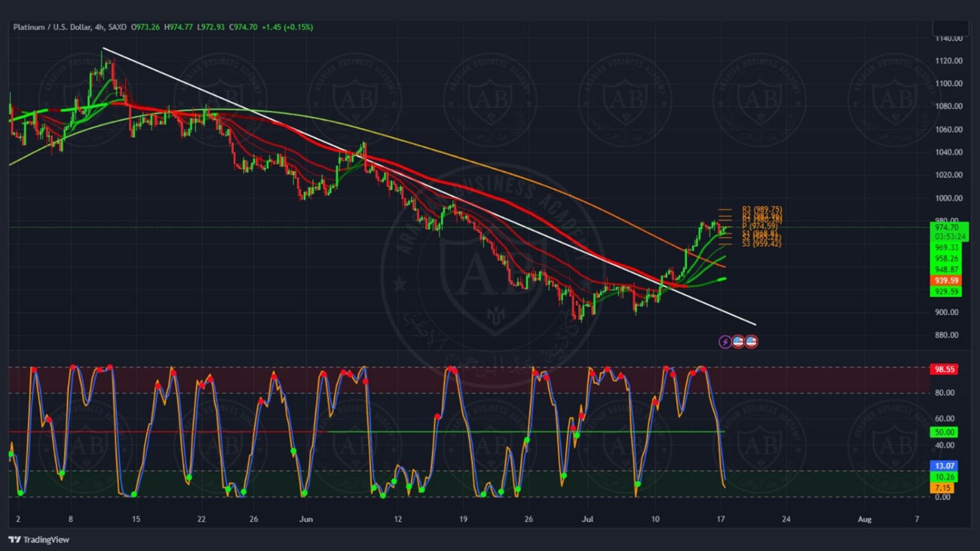Screen dimensions: 980x551
Task: Click the S3 (959.42) pivot label
Action: point(761,244)
